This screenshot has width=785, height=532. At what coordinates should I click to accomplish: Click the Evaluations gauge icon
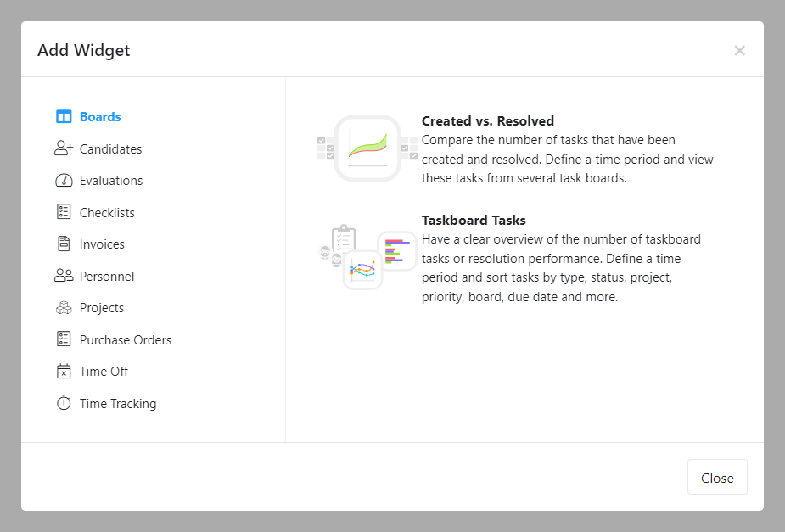click(x=64, y=181)
